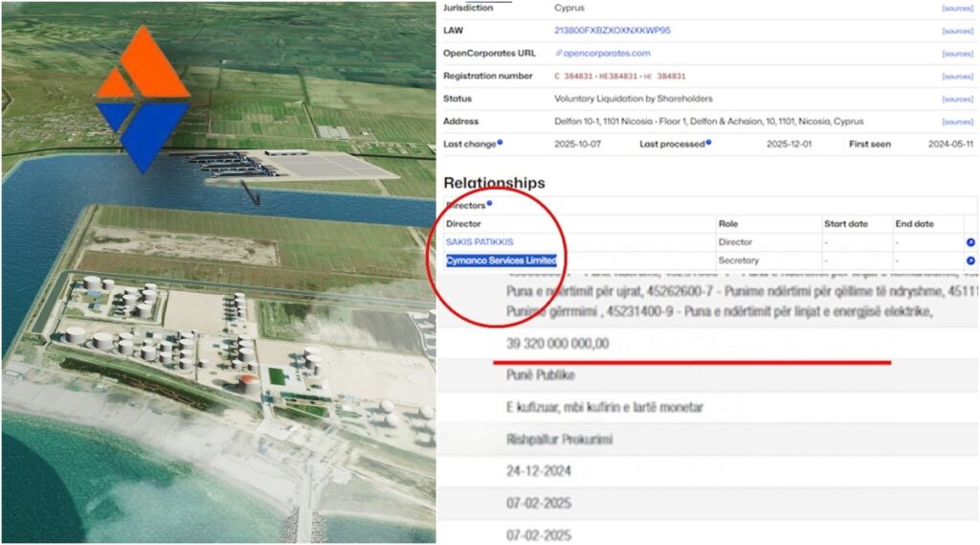Open sources link on LAW row
The width and height of the screenshot is (980, 545).
pos(957,31)
